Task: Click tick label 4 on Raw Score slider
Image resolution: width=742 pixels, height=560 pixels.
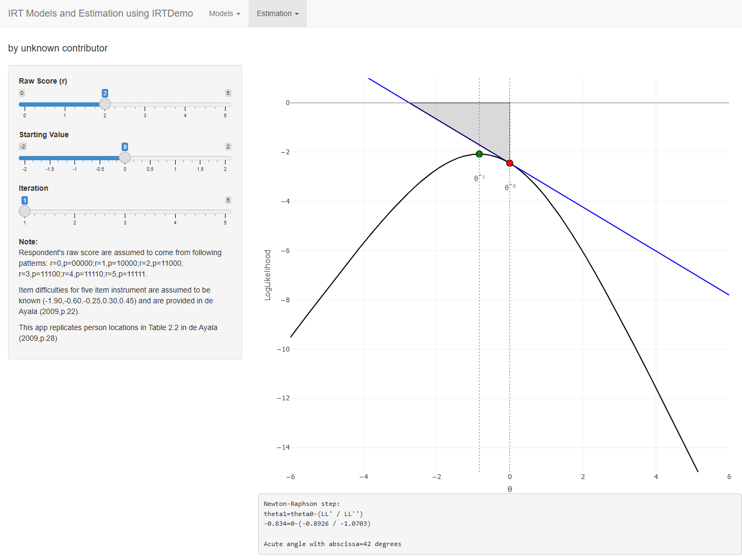Action: [185, 116]
